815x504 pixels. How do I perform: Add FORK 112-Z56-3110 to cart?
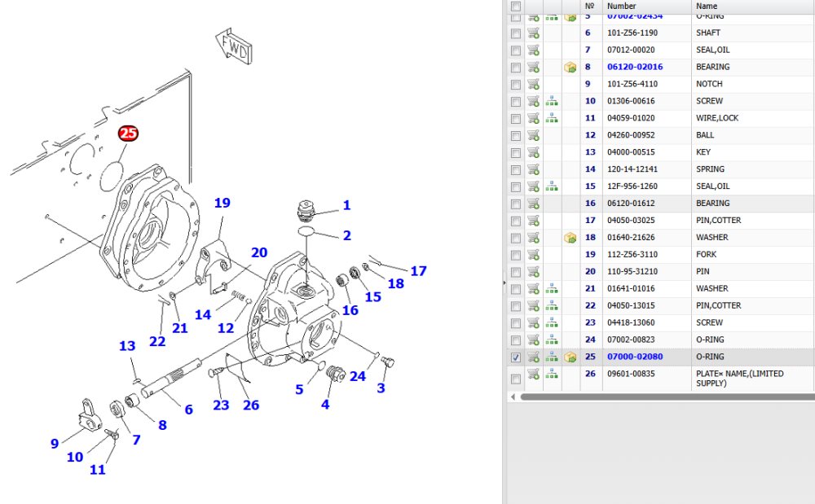[533, 254]
